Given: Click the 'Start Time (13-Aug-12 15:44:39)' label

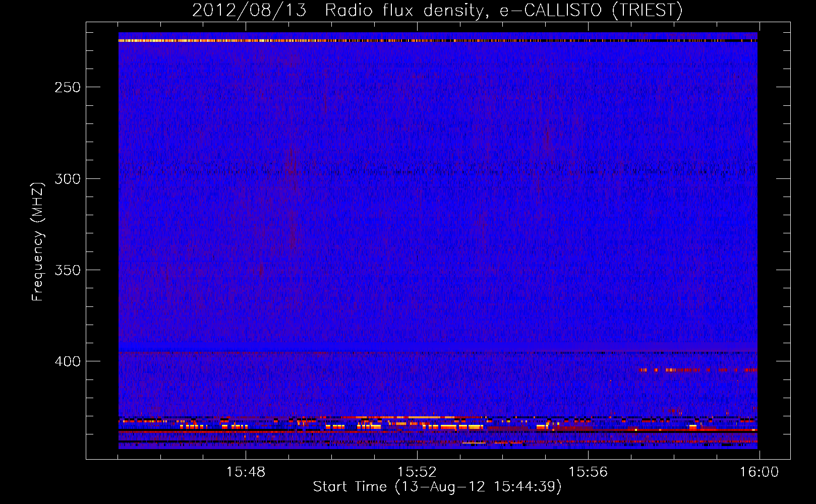Looking at the screenshot, I should (437, 487).
